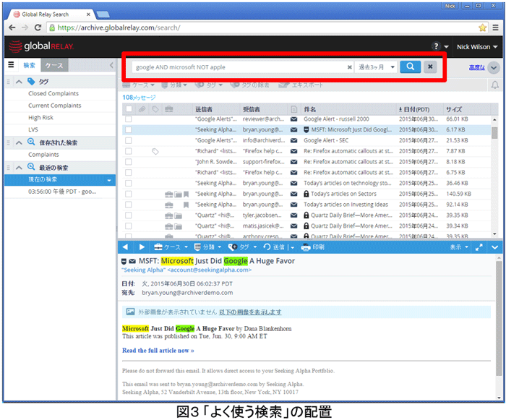The width and height of the screenshot is (506, 420).
Task: Open the 表示 view dropdown
Action: pyautogui.click(x=459, y=247)
